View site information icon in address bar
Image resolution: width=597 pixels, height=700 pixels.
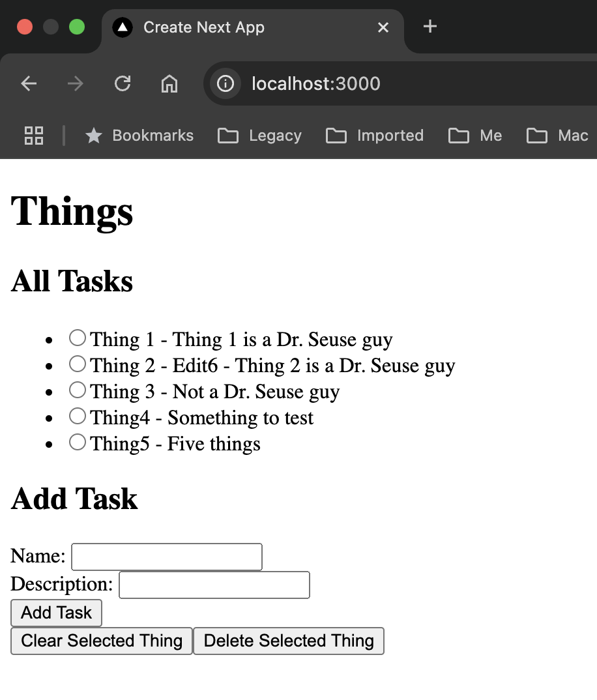coord(226,83)
